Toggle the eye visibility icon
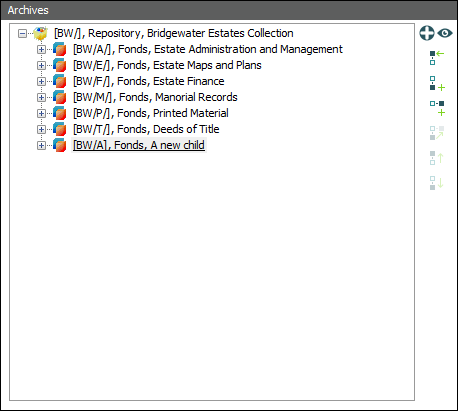The image size is (458, 411). click(445, 33)
